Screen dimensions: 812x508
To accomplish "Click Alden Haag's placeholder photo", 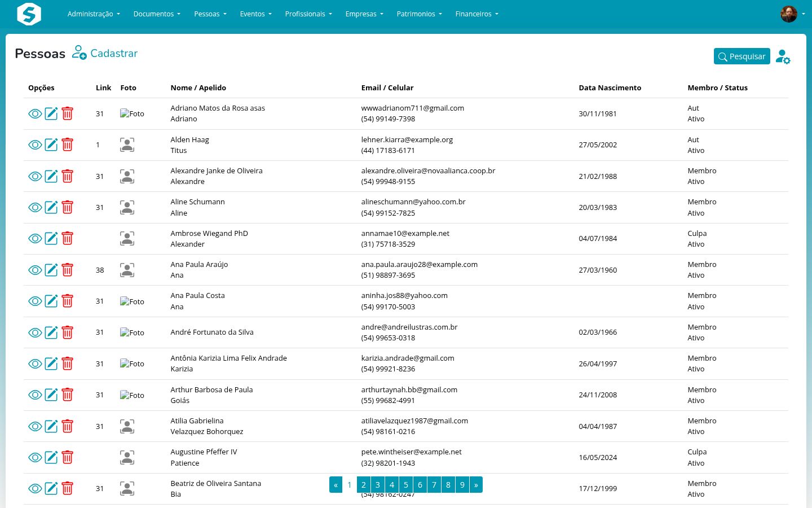I will tap(127, 145).
